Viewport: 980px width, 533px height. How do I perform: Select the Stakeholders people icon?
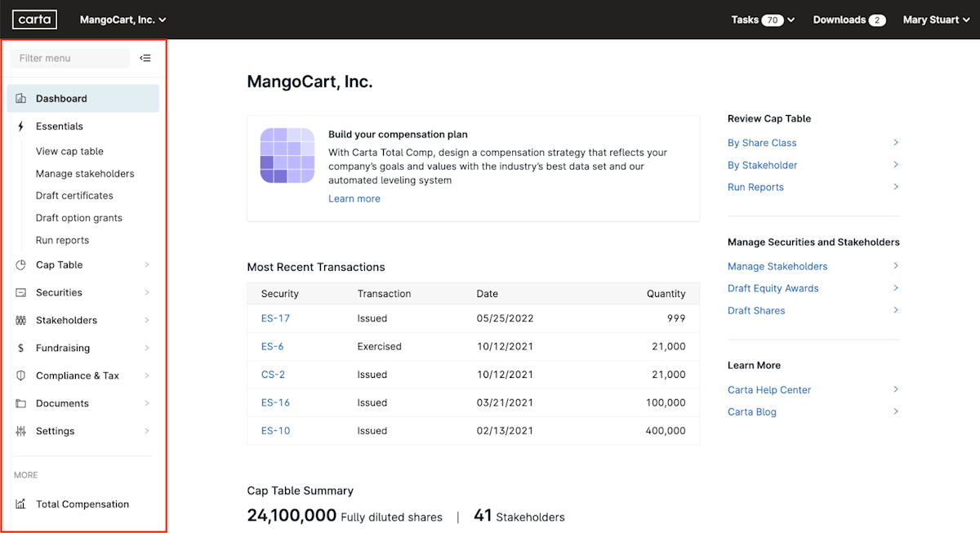(x=20, y=320)
